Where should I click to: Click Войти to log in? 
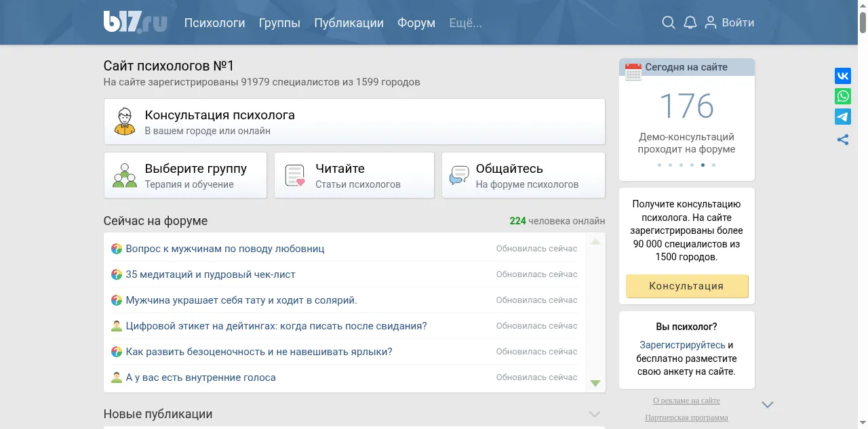pos(738,22)
